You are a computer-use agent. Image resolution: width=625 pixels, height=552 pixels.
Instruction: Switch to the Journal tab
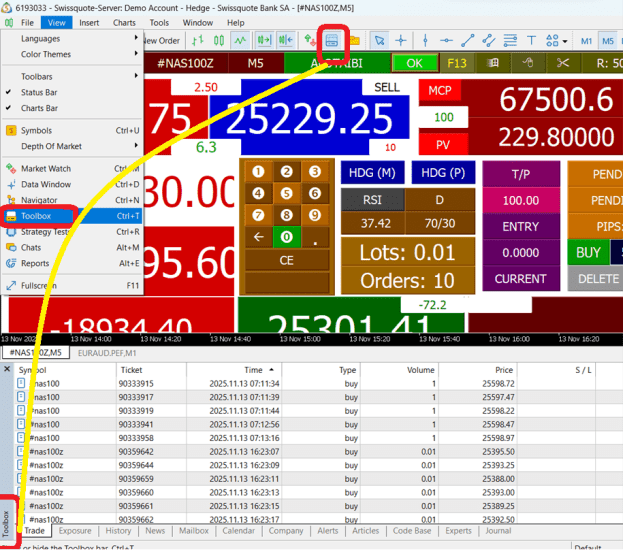(498, 531)
